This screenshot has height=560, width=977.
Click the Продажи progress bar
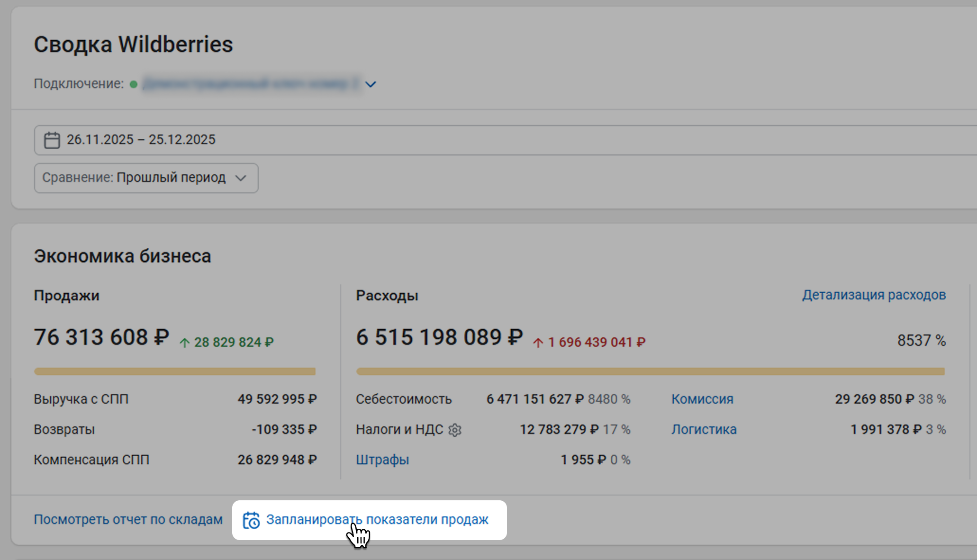pyautogui.click(x=175, y=371)
